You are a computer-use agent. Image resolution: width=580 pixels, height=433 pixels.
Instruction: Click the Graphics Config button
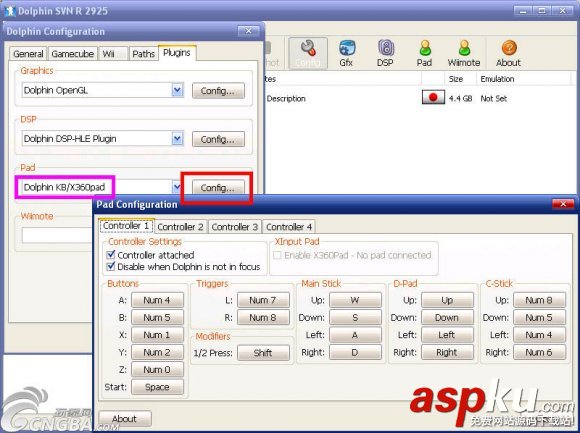[218, 91]
